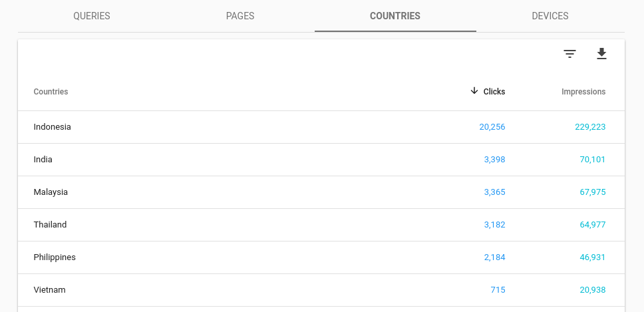This screenshot has height=312, width=644.
Task: Click the Vietnam country entry
Action: [50, 290]
